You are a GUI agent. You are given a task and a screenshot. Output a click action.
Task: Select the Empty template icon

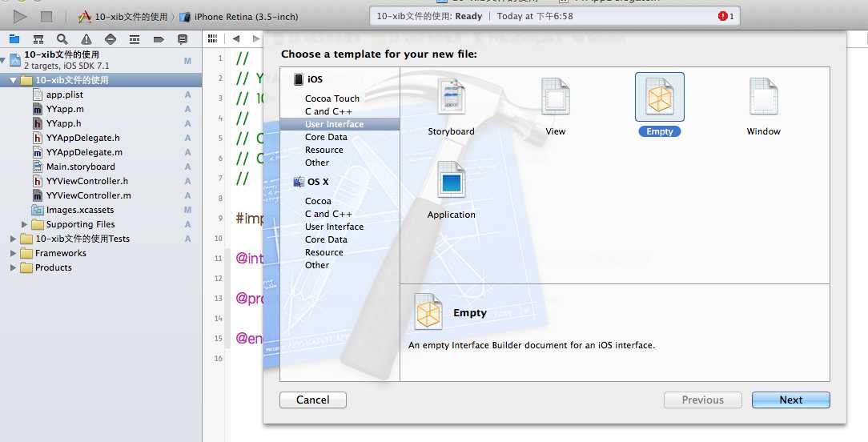(659, 97)
